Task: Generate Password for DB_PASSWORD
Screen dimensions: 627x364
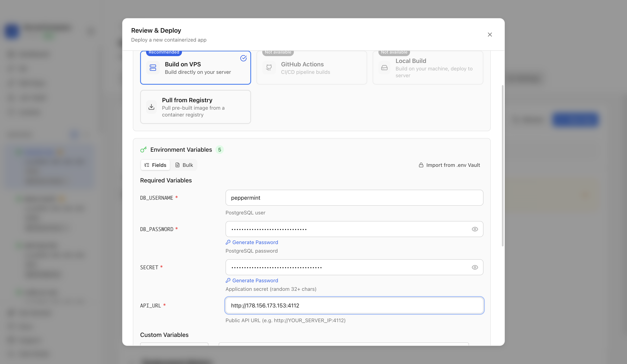Action: click(252, 242)
